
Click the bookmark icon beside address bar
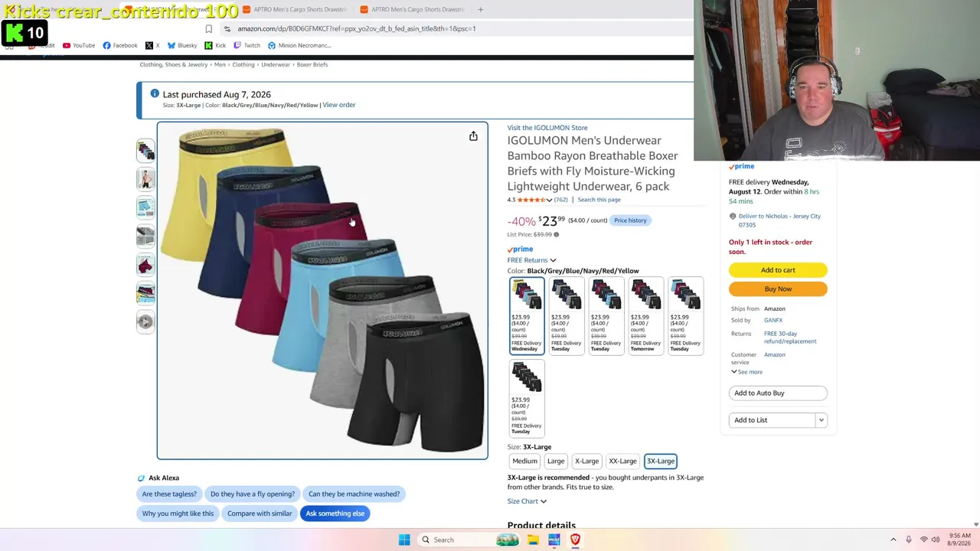tap(208, 29)
